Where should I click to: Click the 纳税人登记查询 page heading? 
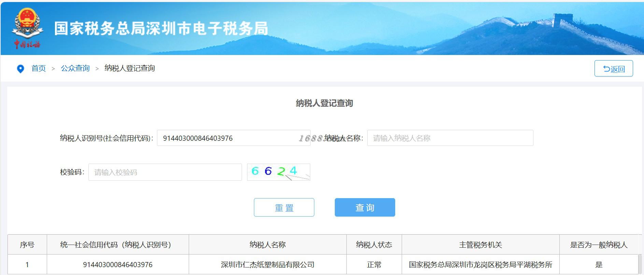click(x=324, y=103)
